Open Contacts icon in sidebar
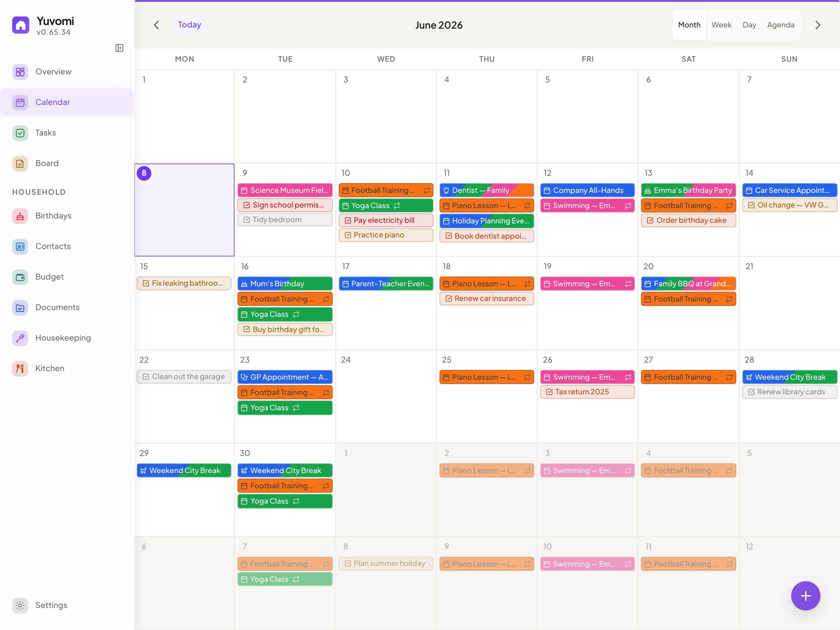 (20, 246)
